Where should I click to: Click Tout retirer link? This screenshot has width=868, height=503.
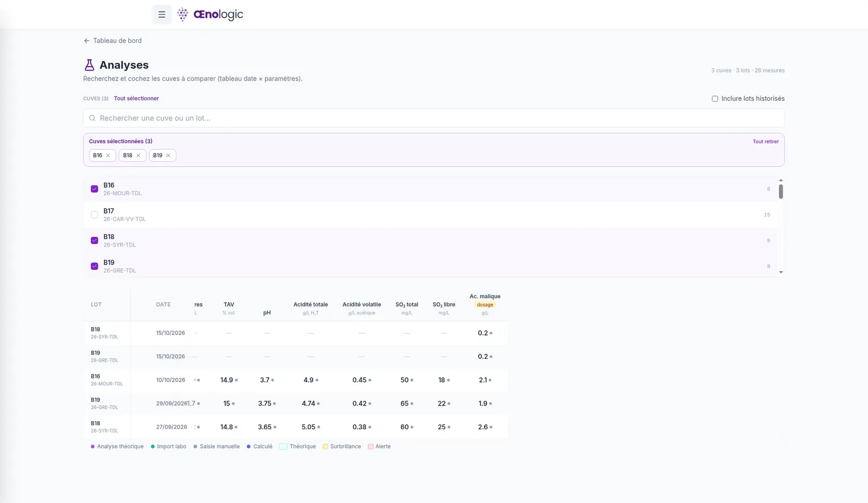tap(765, 141)
